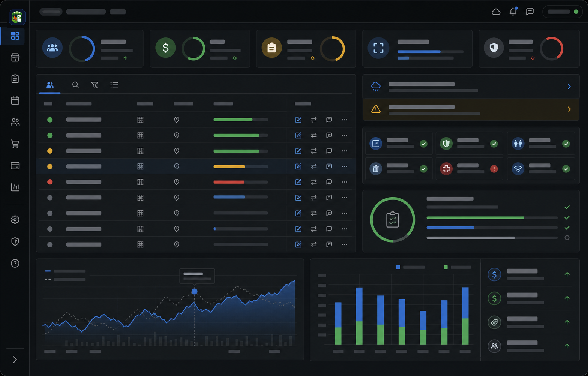588x376 pixels.
Task: Open the more menu in the highlighted yellow-bar row
Action: [x=345, y=166]
